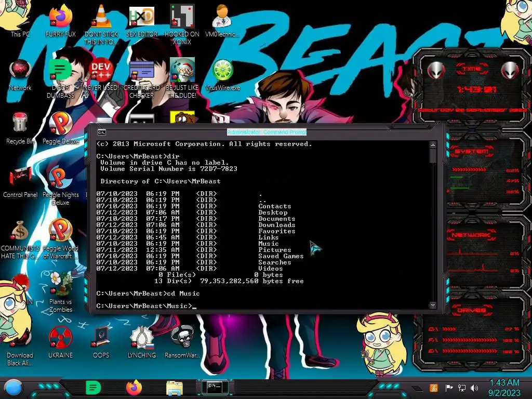Click the DRIVES gadget header
Screen dimensions: 532x399
coord(472,310)
